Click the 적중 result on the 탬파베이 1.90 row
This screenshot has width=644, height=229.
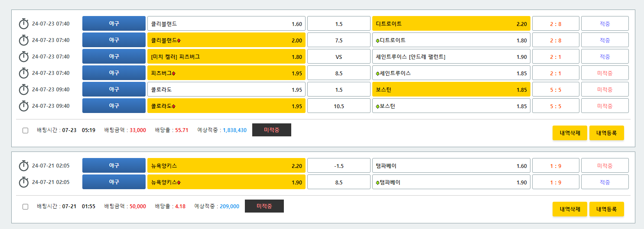pyautogui.click(x=605, y=182)
